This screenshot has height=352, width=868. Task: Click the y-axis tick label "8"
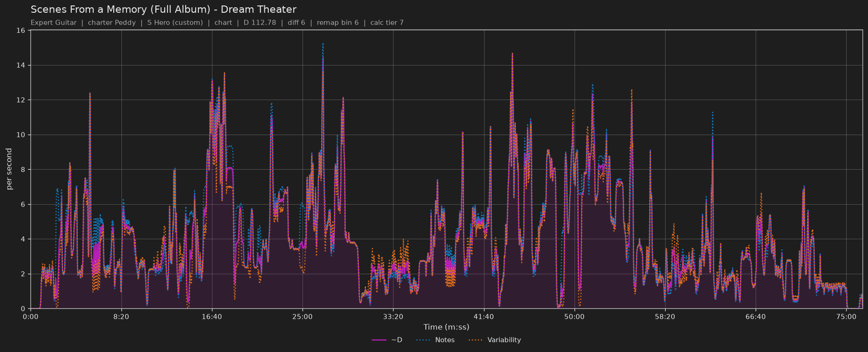click(23, 170)
